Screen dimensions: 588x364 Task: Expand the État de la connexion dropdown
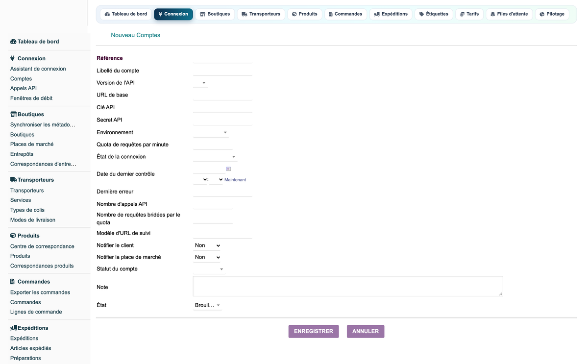pos(215,157)
